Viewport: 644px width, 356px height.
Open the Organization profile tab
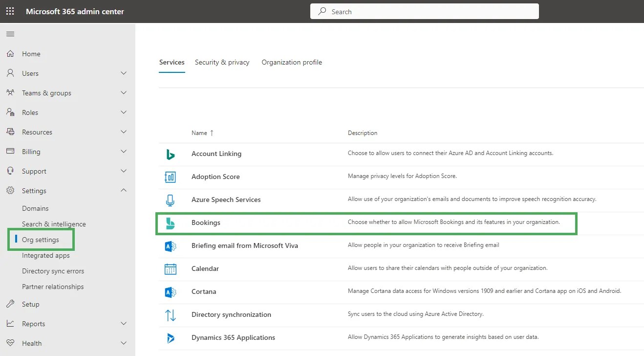tap(292, 62)
